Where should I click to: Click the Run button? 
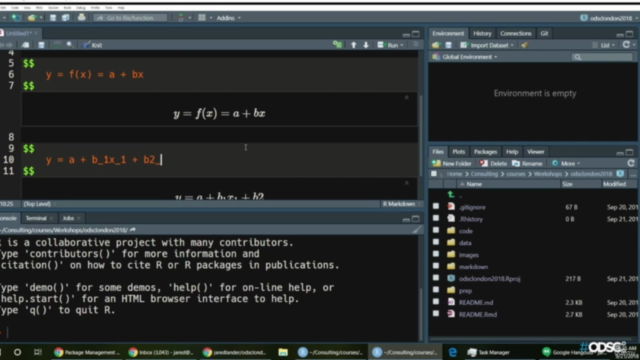click(388, 45)
